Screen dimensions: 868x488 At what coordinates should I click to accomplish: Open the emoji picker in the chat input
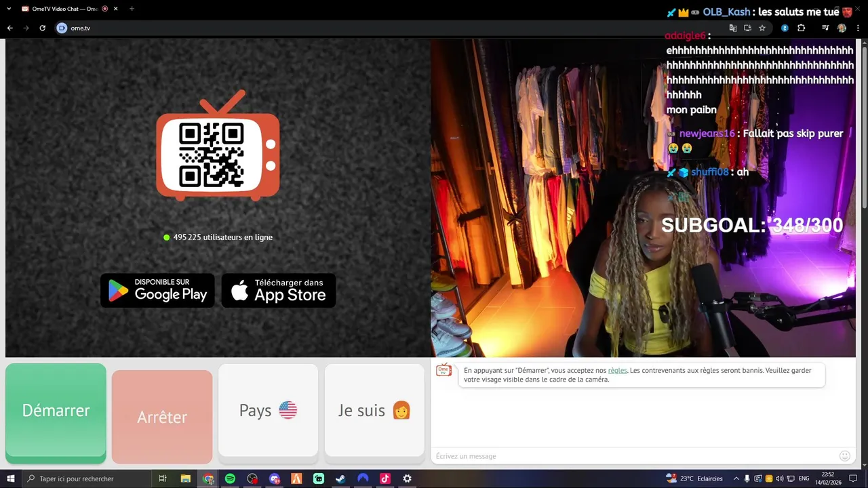tap(845, 456)
